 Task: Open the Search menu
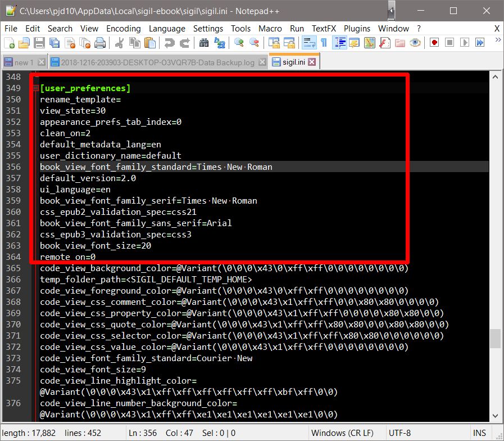point(60,29)
